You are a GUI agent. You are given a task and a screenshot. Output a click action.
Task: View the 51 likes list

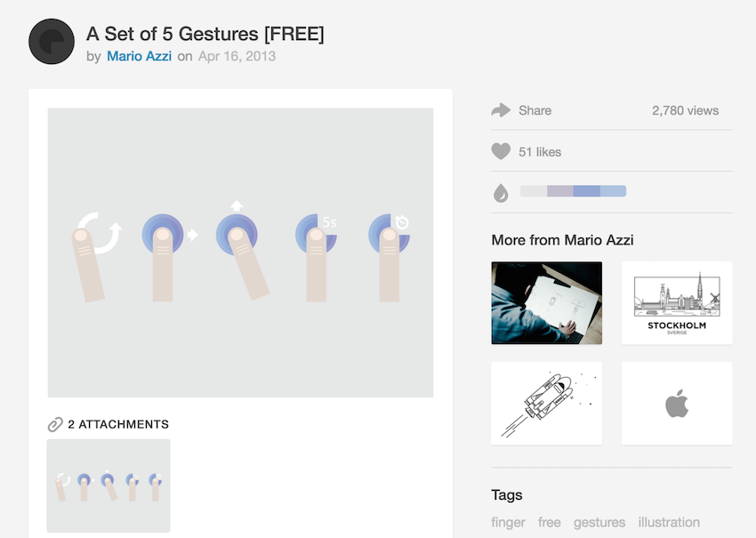pos(540,152)
